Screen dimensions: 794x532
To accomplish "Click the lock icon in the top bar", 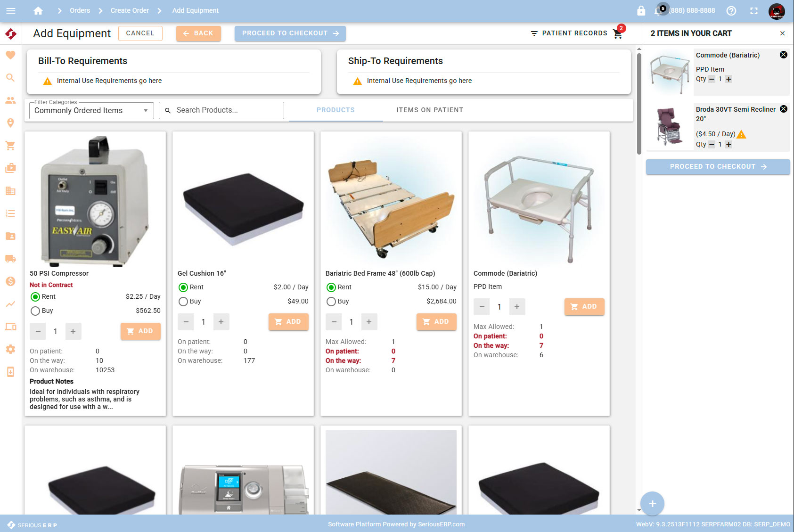I will [641, 10].
